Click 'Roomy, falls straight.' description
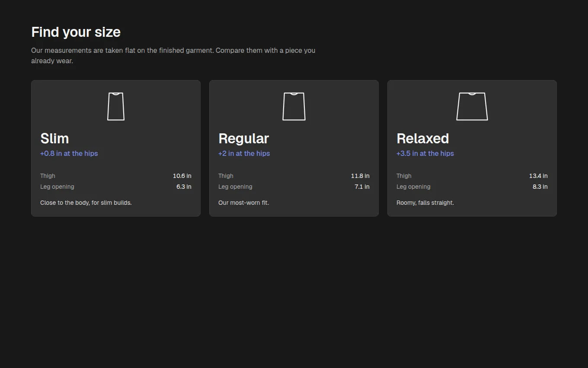 [x=425, y=203]
